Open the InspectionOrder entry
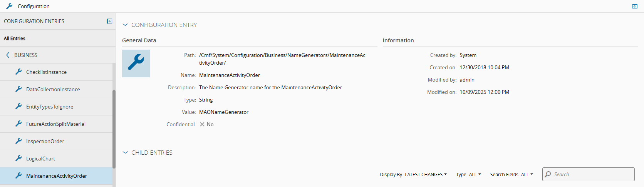The image size is (644, 187). (45, 141)
